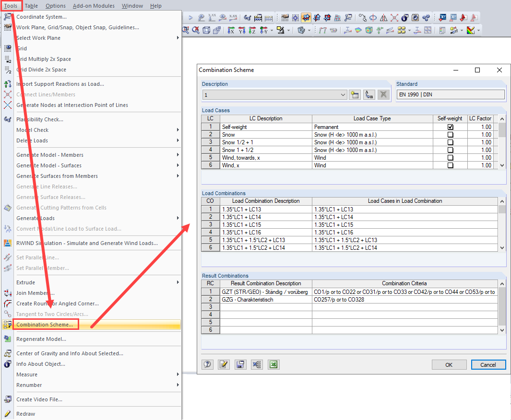This screenshot has width=511, height=420.
Task: Click the highlighted work plane toolbar icon
Action: pos(306,18)
